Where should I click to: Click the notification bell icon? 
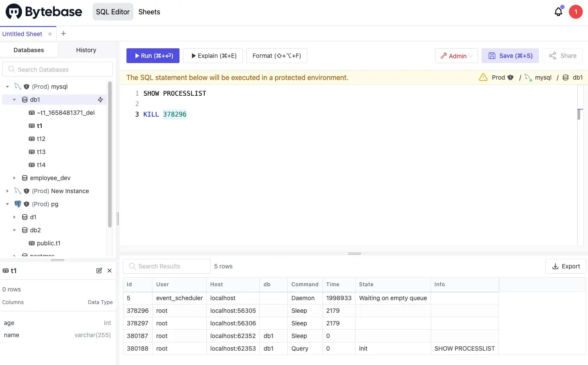point(558,12)
